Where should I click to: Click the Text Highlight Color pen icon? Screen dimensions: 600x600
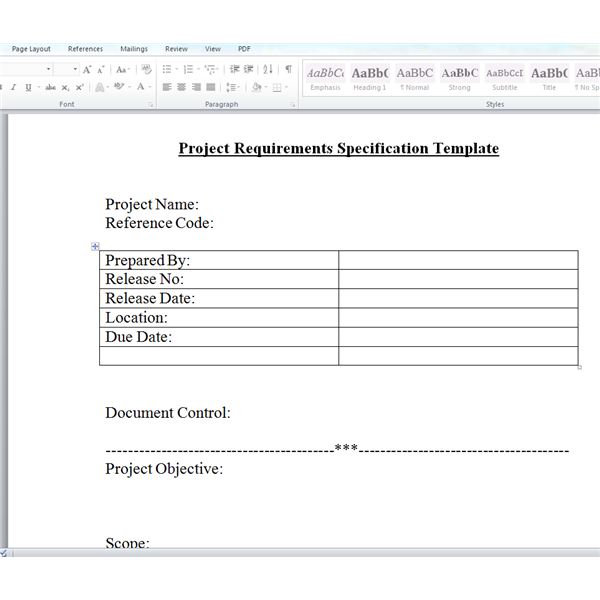coord(119,87)
